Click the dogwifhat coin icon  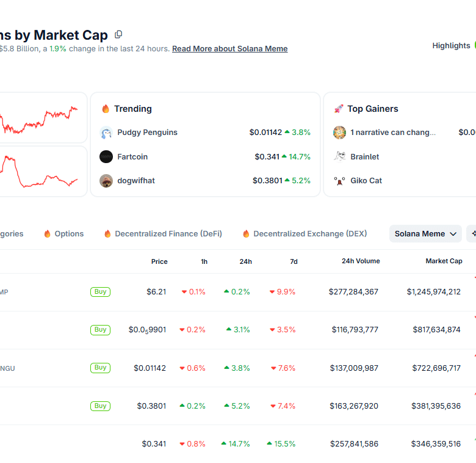(x=106, y=181)
